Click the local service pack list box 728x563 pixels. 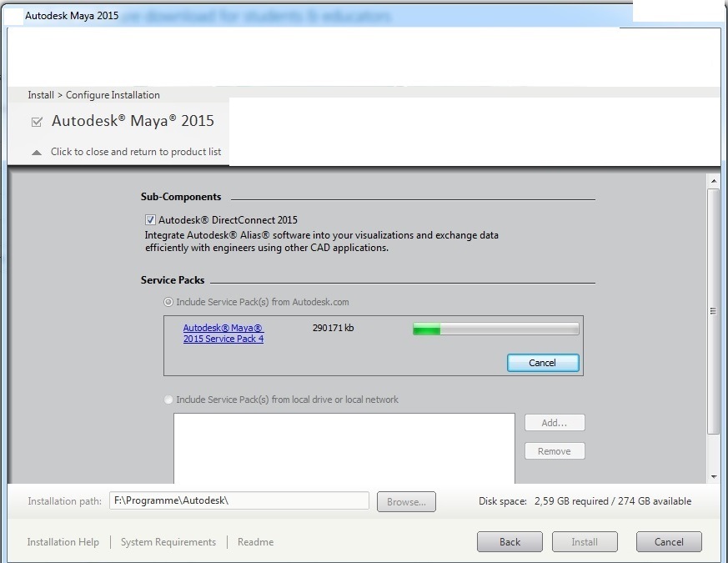344,448
